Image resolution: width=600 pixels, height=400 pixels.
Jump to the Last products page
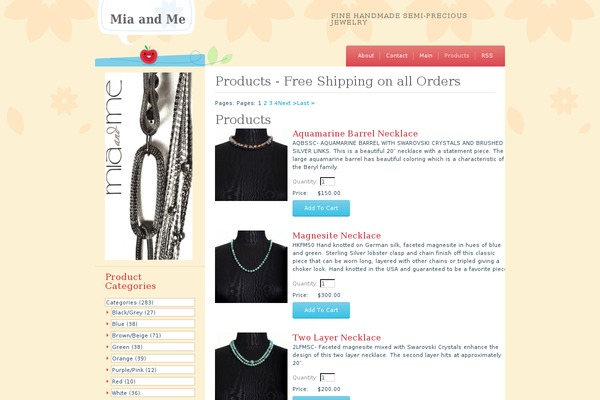pos(306,103)
